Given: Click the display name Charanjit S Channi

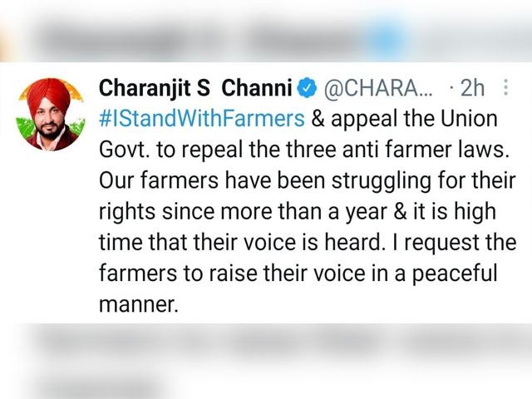Looking at the screenshot, I should coord(195,88).
